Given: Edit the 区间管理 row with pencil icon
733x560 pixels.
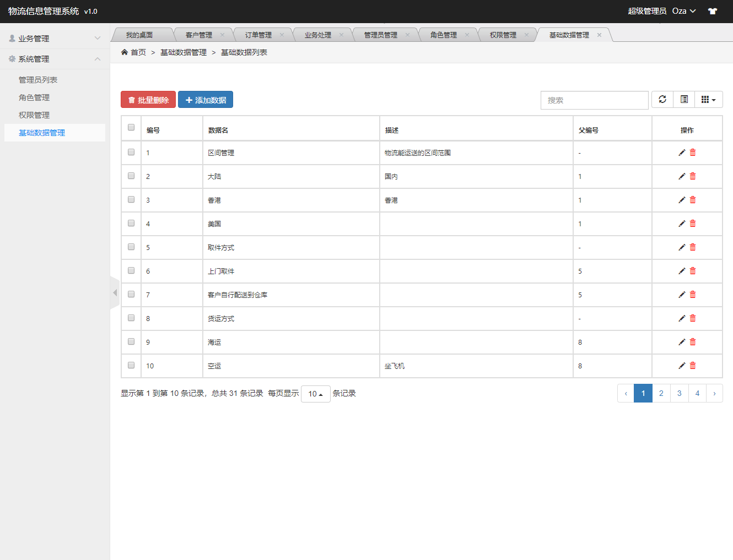Looking at the screenshot, I should click(x=682, y=153).
